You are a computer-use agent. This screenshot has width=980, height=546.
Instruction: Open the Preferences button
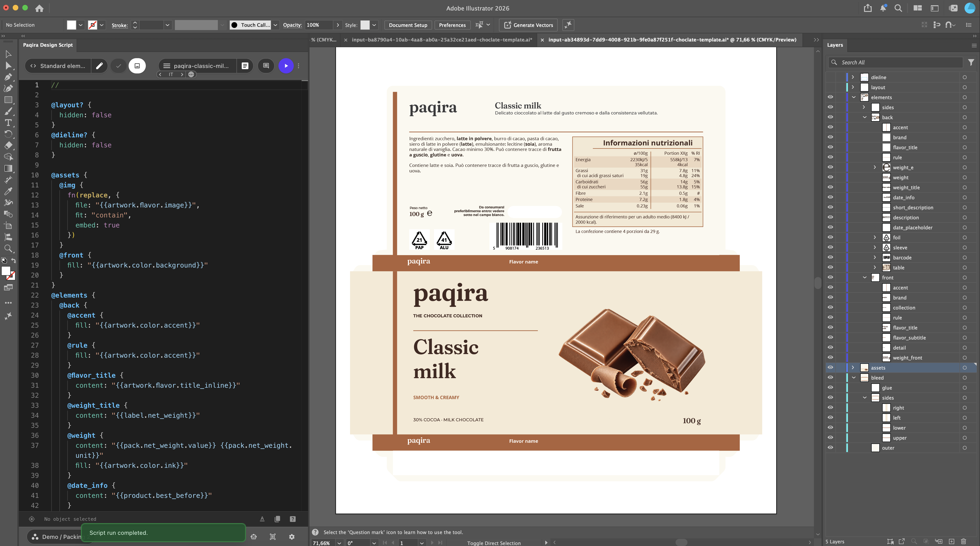(x=452, y=25)
